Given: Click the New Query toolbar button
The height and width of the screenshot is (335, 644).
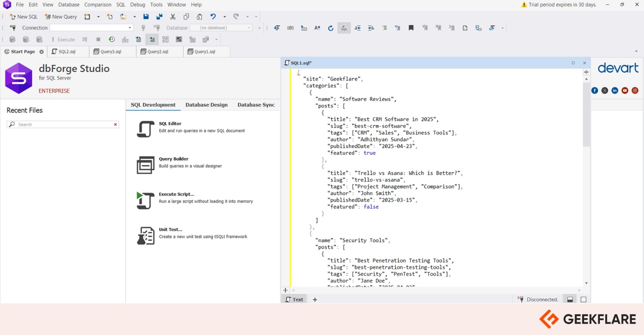Looking at the screenshot, I should [61, 16].
